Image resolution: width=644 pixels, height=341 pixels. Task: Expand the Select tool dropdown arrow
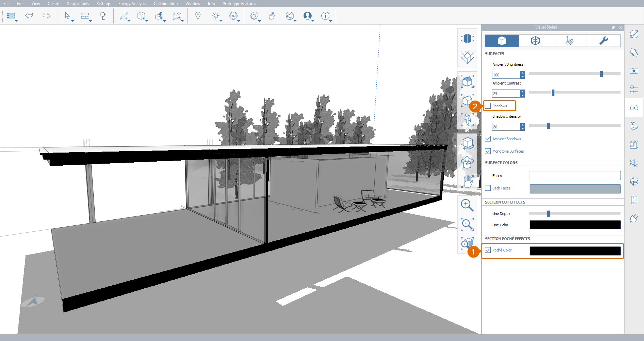pyautogui.click(x=72, y=21)
